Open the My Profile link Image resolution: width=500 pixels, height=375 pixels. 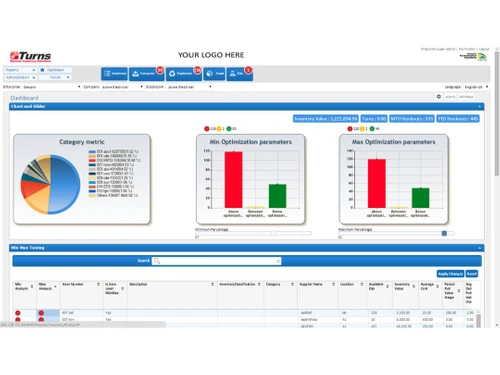point(467,49)
